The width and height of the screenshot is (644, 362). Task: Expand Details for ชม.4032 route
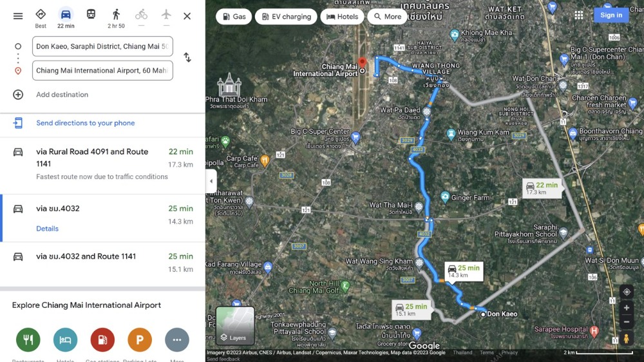(x=47, y=229)
